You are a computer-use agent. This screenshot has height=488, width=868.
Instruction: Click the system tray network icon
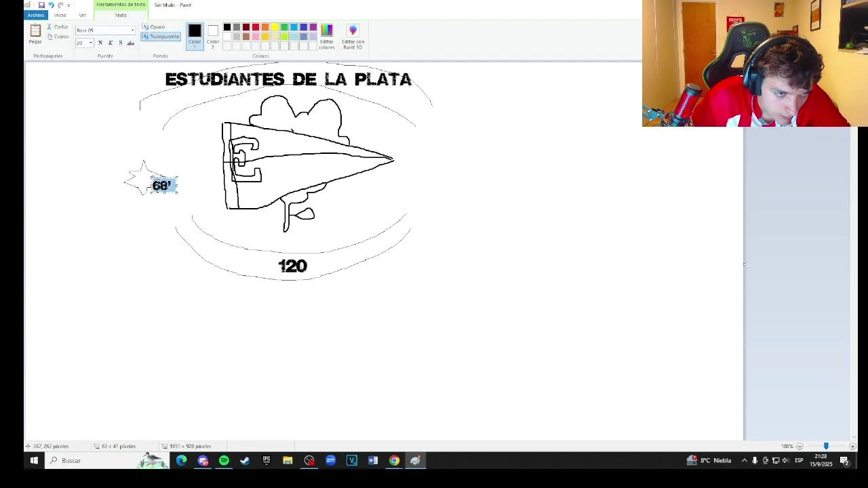(775, 460)
